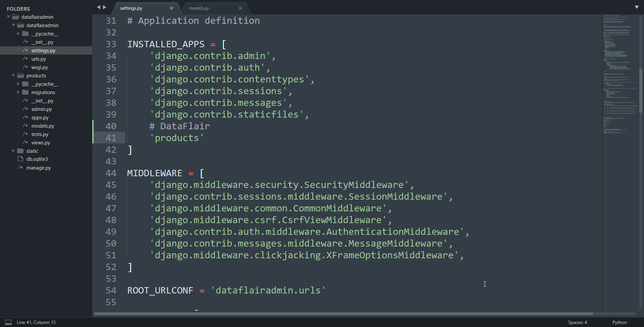Click the Python file icon beside urls.py
644x327 pixels.
tap(25, 59)
